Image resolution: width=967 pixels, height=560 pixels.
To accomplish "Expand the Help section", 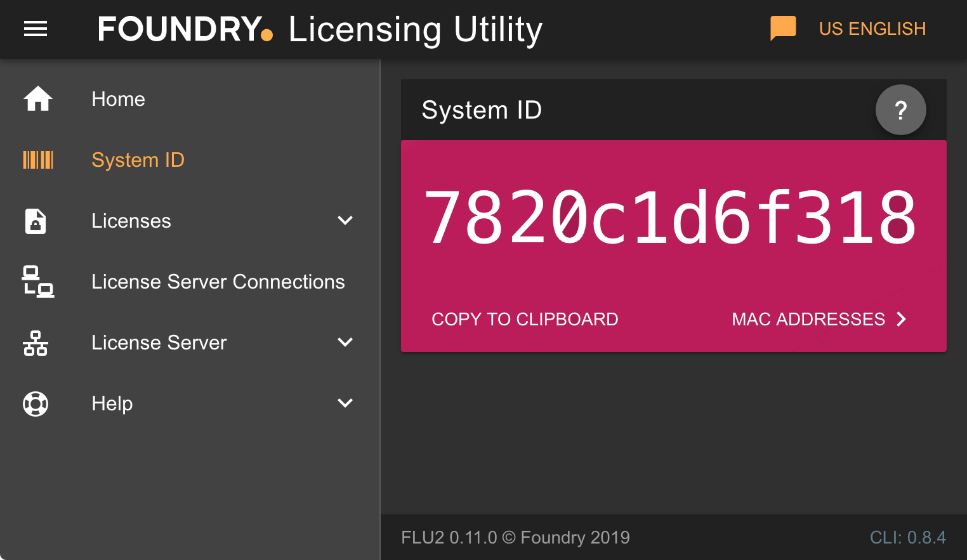I will point(345,403).
